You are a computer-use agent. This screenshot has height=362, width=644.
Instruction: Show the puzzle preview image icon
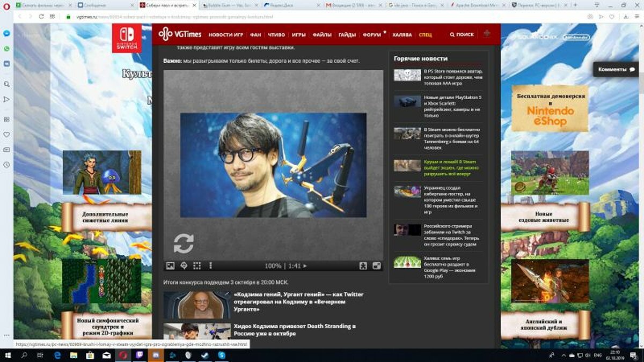170,265
